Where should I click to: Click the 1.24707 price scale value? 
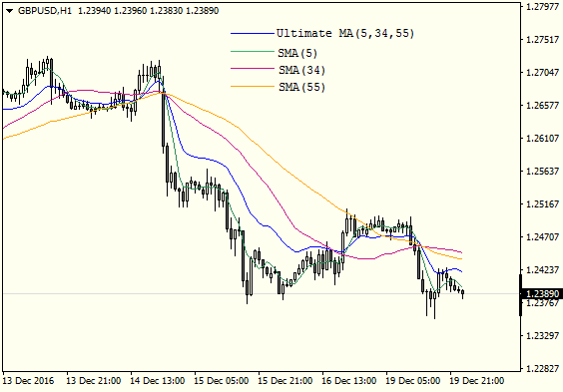[x=542, y=237]
